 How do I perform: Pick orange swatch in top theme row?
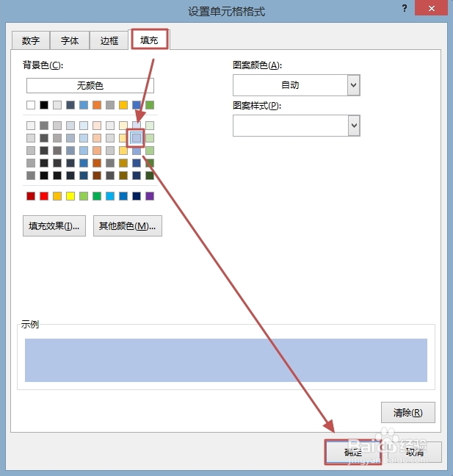point(97,105)
